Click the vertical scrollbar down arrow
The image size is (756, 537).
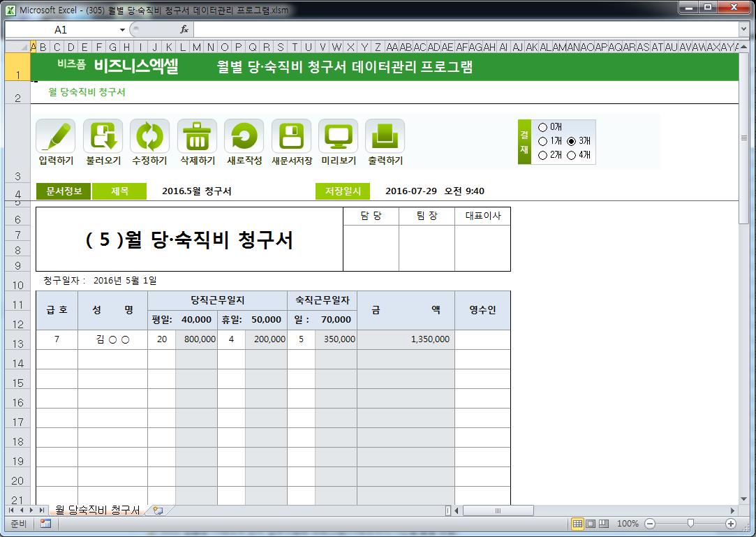coord(743,499)
